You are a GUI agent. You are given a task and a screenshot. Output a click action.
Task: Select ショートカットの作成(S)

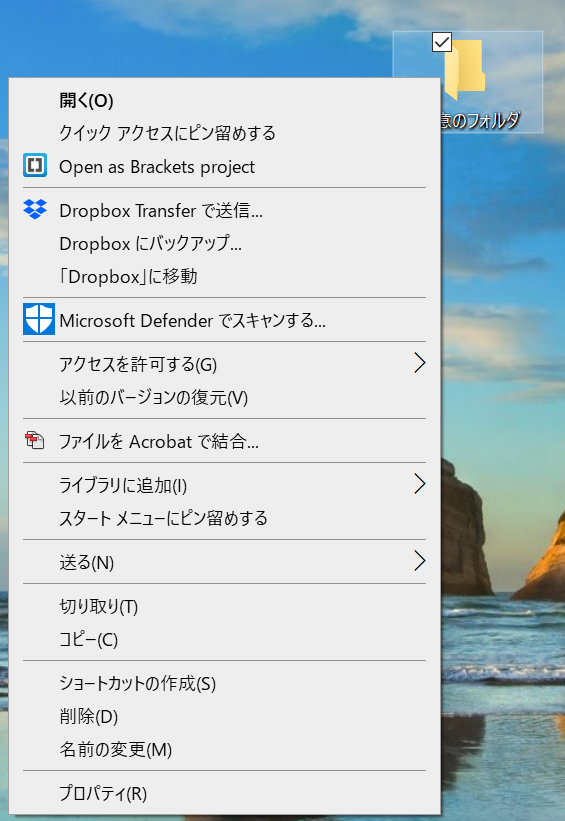pos(225,683)
